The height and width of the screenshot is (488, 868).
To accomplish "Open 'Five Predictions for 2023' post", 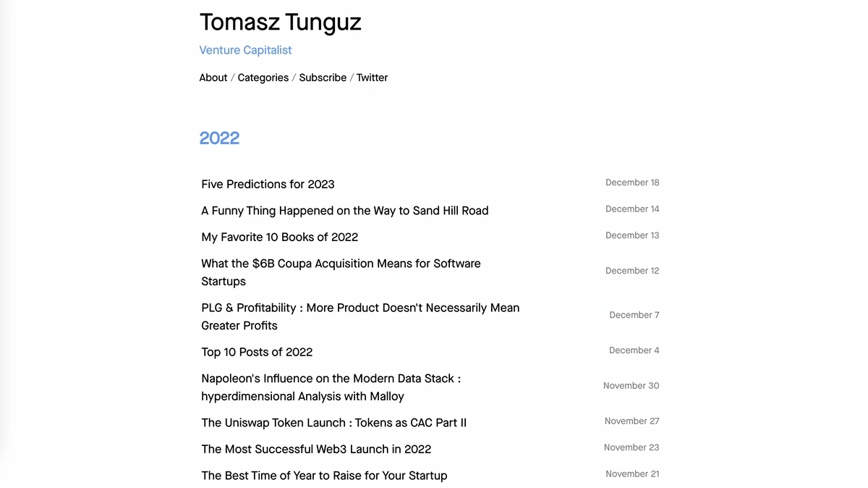I will pos(268,184).
